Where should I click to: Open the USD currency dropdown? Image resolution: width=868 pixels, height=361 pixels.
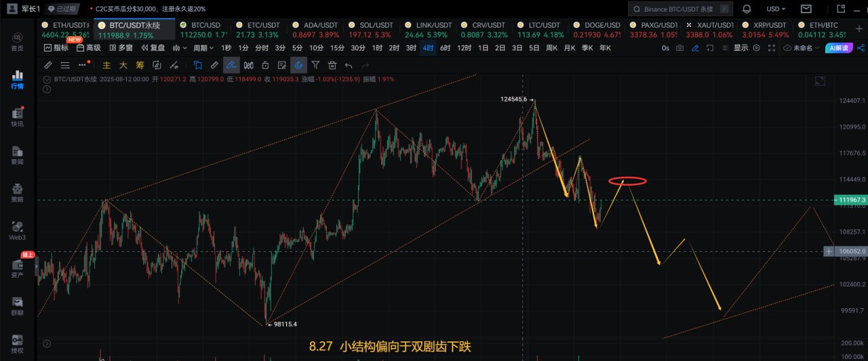tap(776, 9)
